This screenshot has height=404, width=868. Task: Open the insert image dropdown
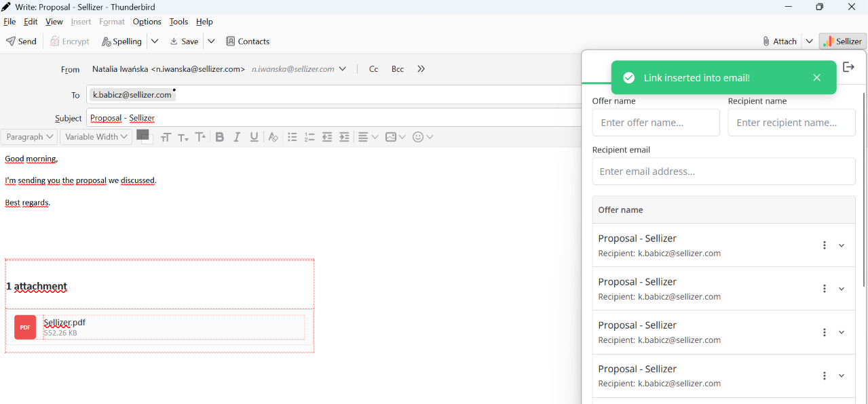click(x=396, y=137)
